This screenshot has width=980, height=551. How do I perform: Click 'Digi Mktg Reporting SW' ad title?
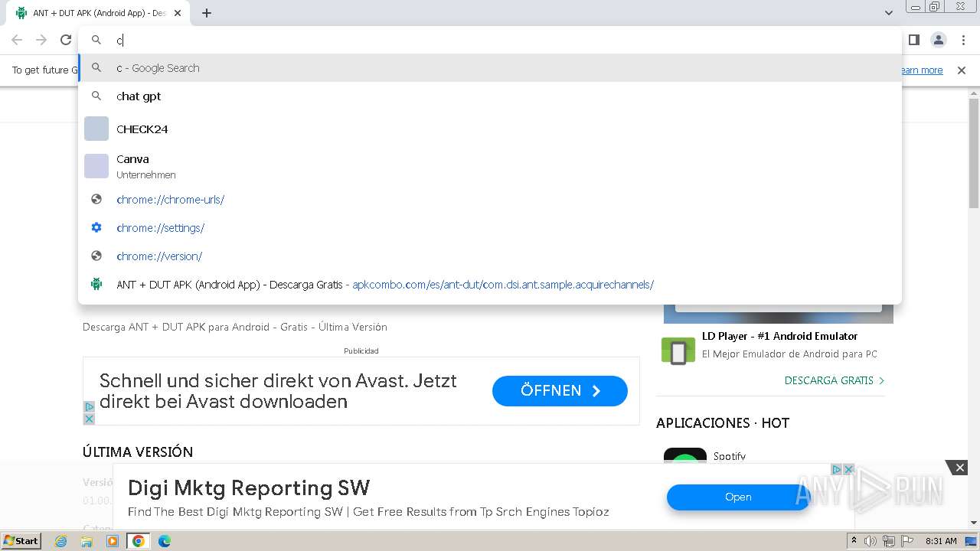249,488
